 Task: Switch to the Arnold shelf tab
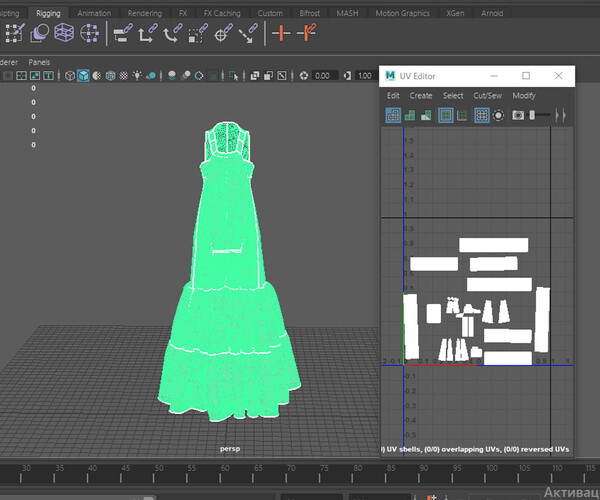(x=492, y=13)
